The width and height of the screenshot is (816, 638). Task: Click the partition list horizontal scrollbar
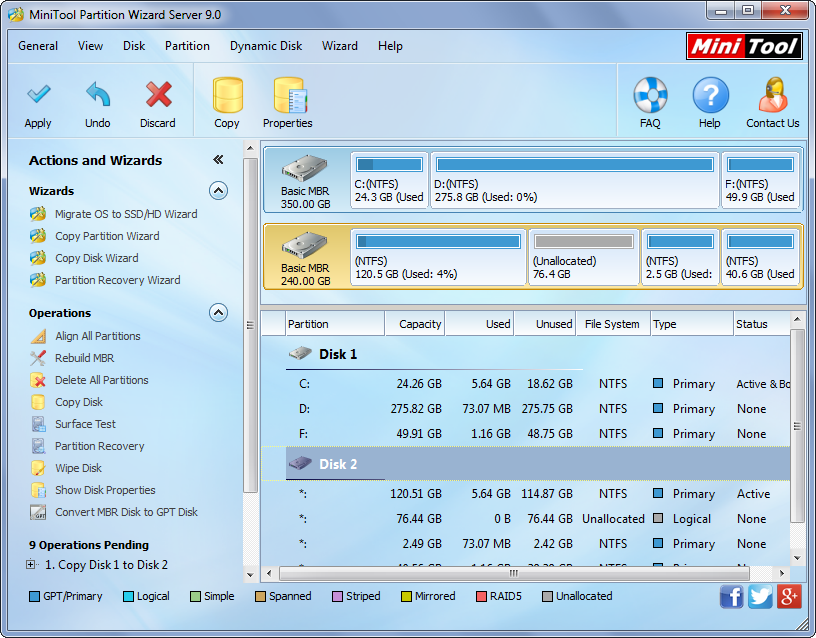514,573
